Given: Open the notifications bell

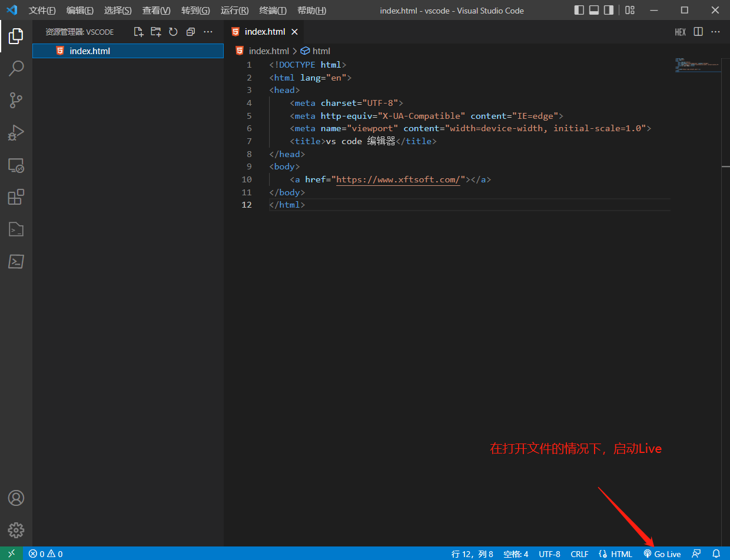Looking at the screenshot, I should [717, 554].
